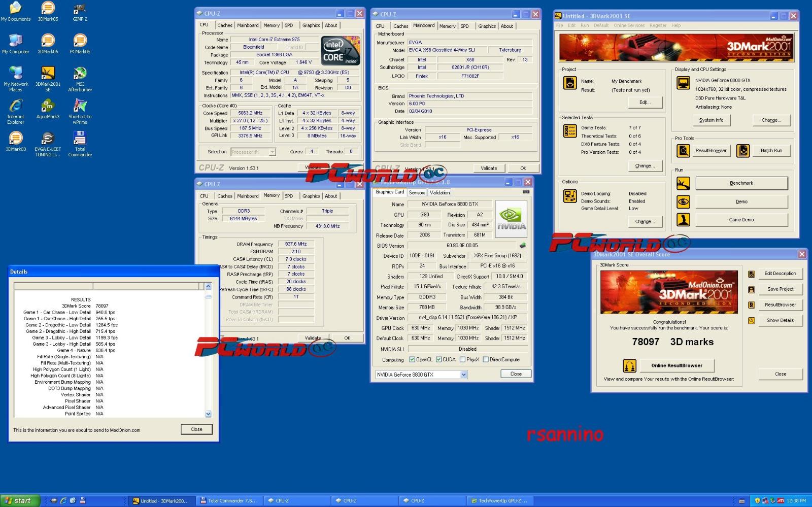Screen dimensions: 812x507
Task: Click the Online ResultBrowser button
Action: (x=677, y=365)
